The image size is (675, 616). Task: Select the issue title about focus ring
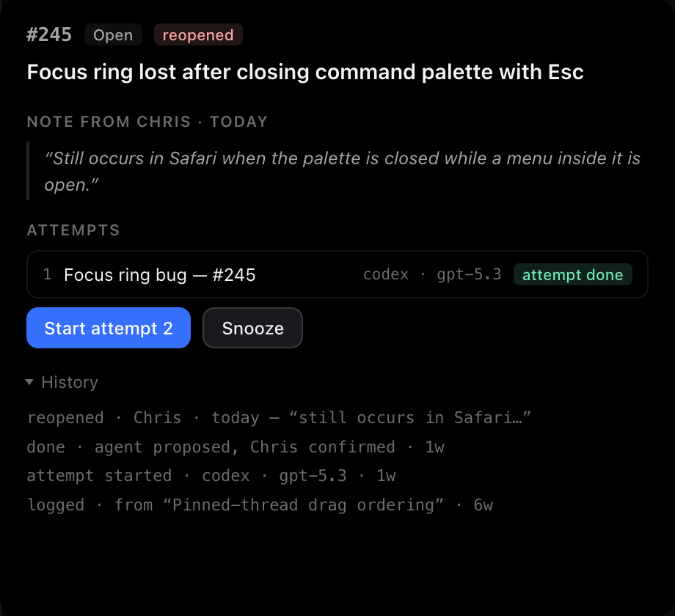tap(305, 72)
